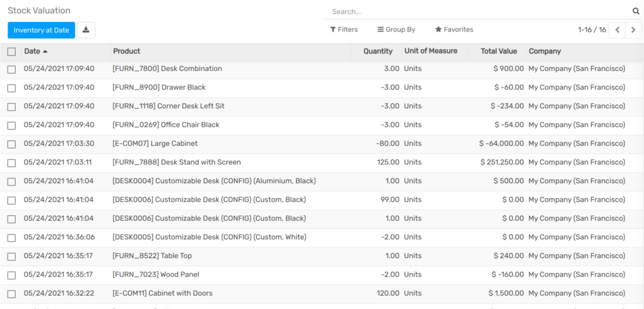Click the $ -160.00 total value cell
644x309 pixels.
tap(508, 274)
